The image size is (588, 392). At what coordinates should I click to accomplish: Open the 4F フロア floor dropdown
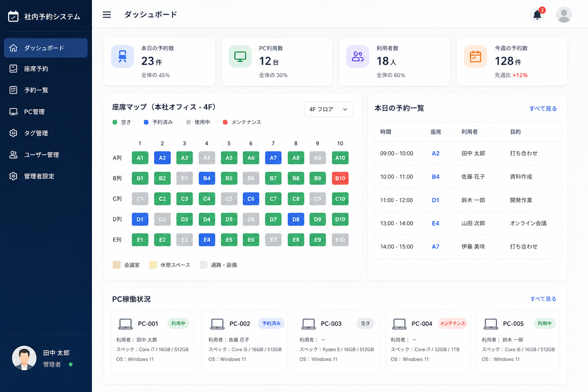pos(328,109)
